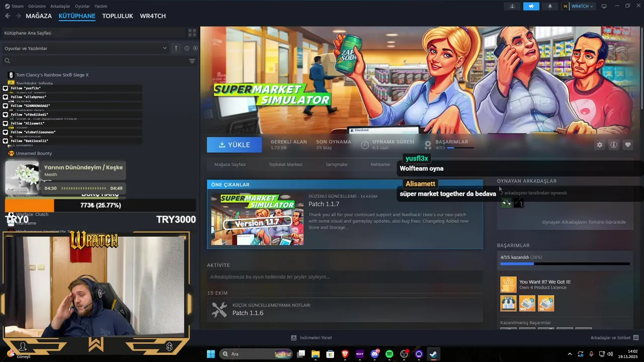Screen dimensions: 644x362
Task: Click the recent activity clock filter icon
Action: tap(187, 48)
